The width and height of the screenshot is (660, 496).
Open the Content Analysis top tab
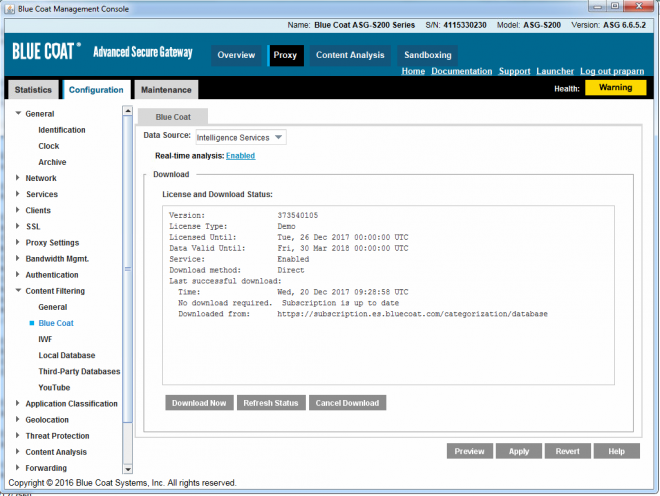[x=350, y=55]
